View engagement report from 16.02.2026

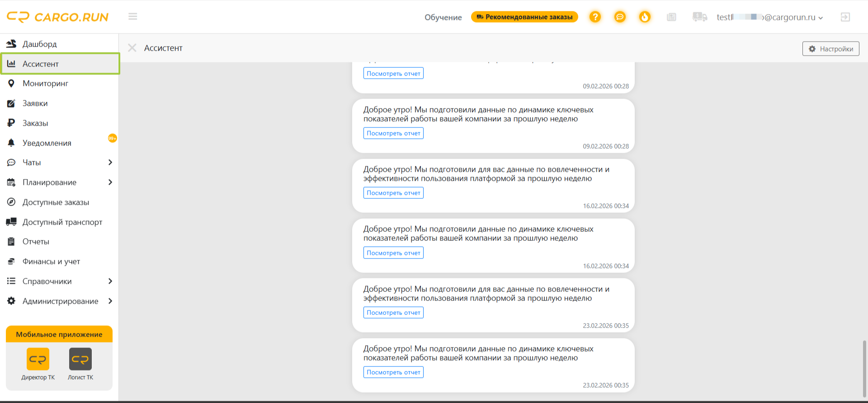393,193
